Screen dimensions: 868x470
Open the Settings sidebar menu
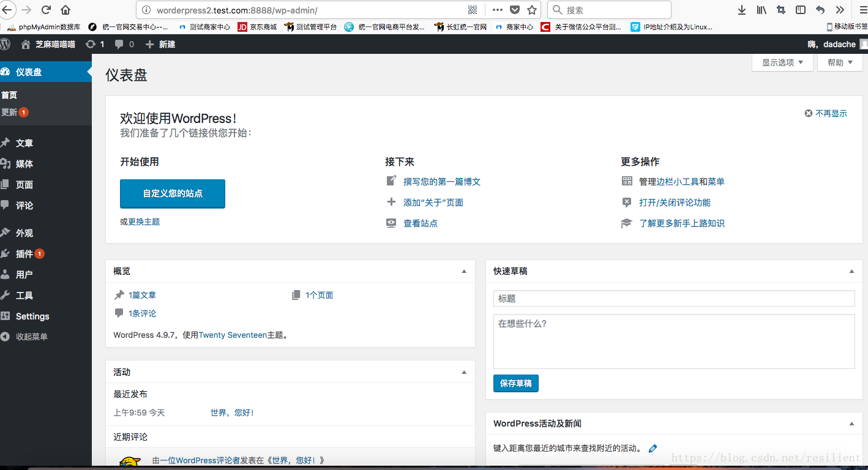click(x=46, y=316)
